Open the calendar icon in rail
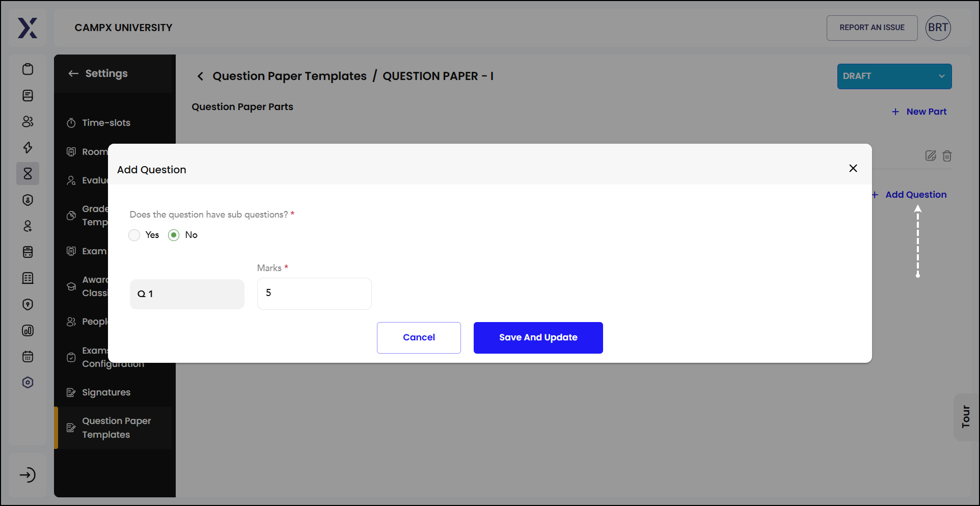The width and height of the screenshot is (980, 506). click(x=28, y=357)
